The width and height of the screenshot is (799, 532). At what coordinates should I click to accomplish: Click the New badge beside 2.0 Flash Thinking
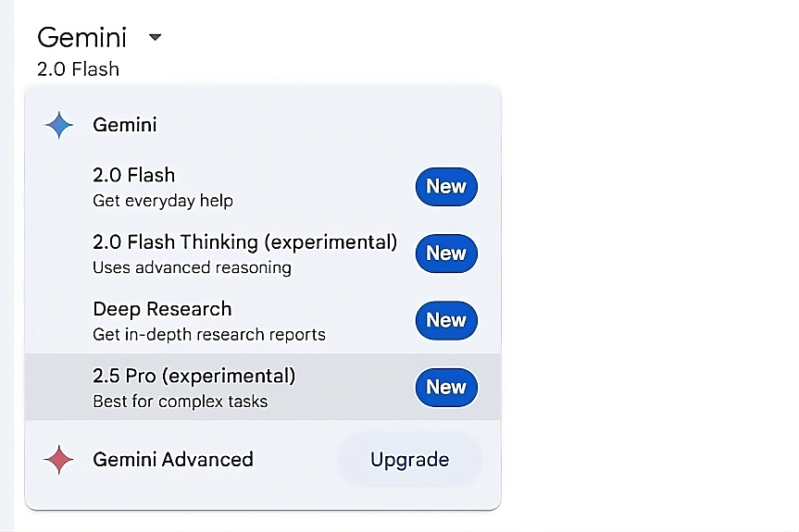pos(445,254)
